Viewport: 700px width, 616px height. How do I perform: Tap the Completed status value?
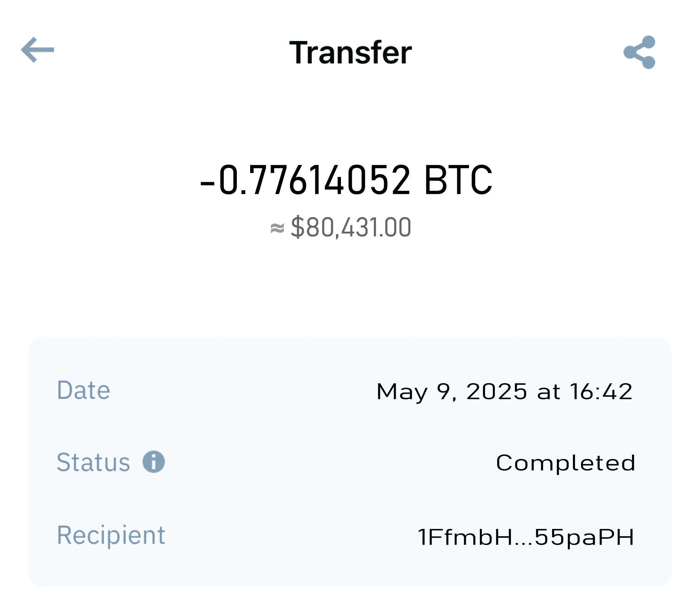[x=566, y=463]
